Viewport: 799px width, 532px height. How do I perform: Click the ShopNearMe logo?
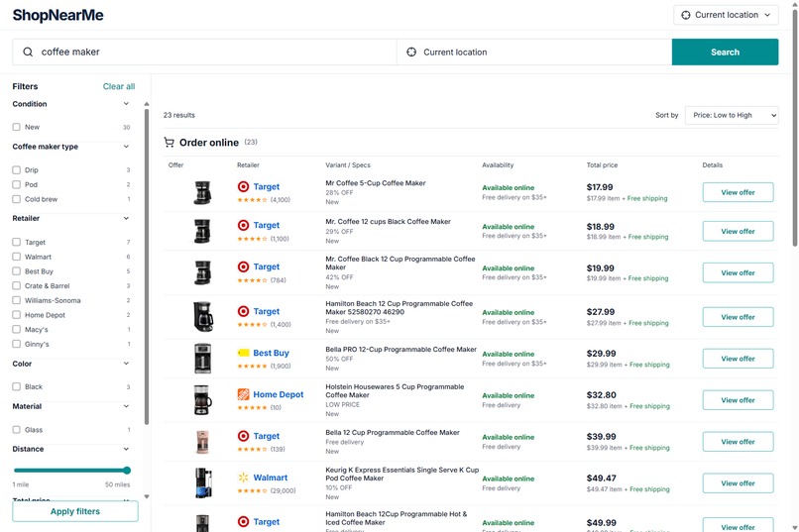58,15
